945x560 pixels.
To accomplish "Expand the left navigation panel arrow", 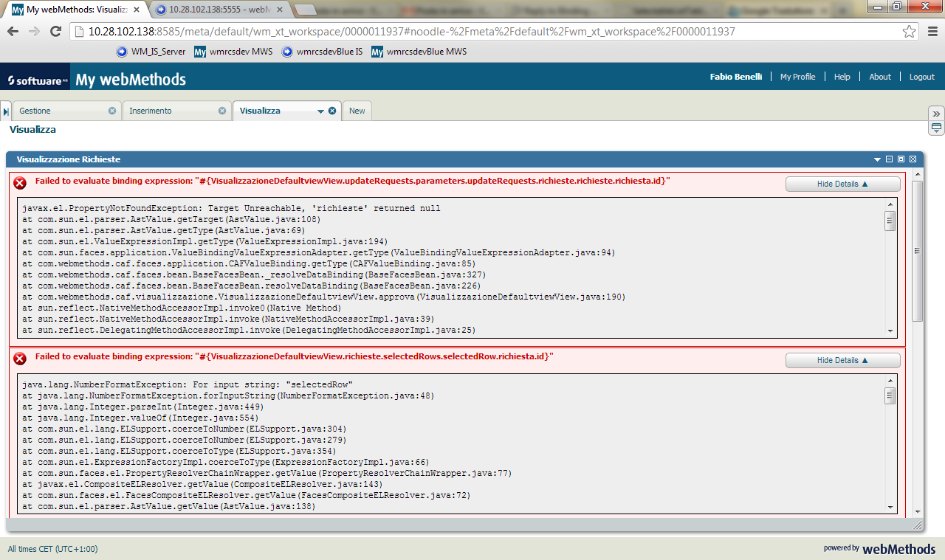I will click(x=6, y=111).
